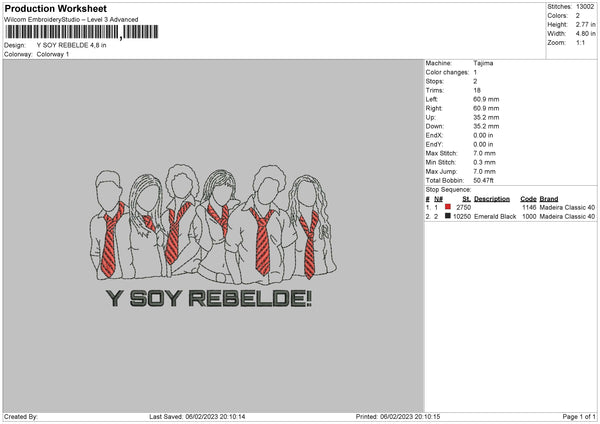Click the Brand column header

[549, 199]
